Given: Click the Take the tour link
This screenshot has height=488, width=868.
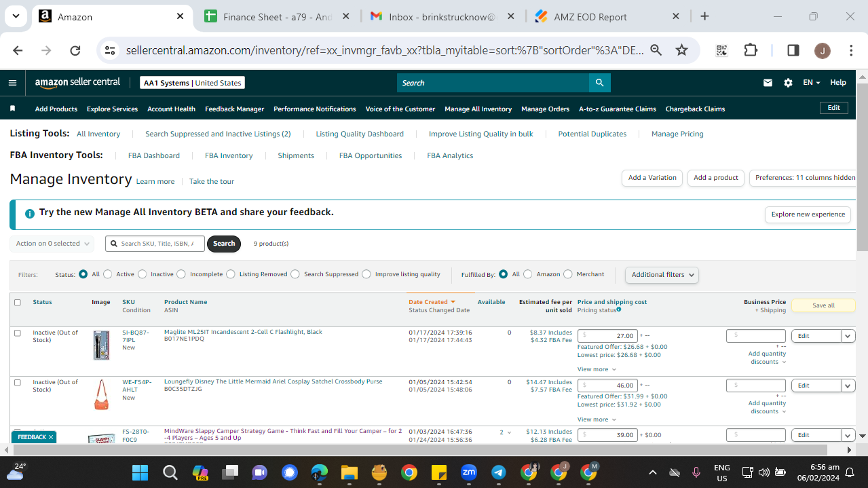Looking at the screenshot, I should coord(212,181).
